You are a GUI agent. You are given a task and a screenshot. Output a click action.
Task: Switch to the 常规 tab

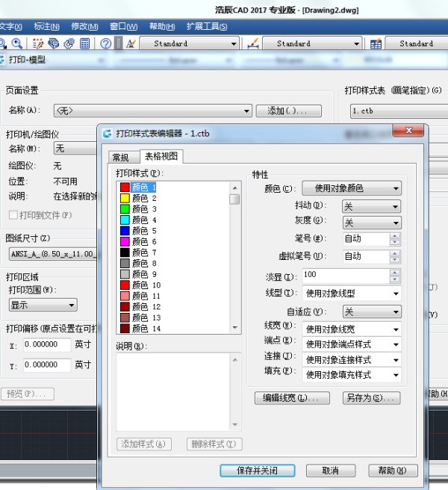[123, 157]
